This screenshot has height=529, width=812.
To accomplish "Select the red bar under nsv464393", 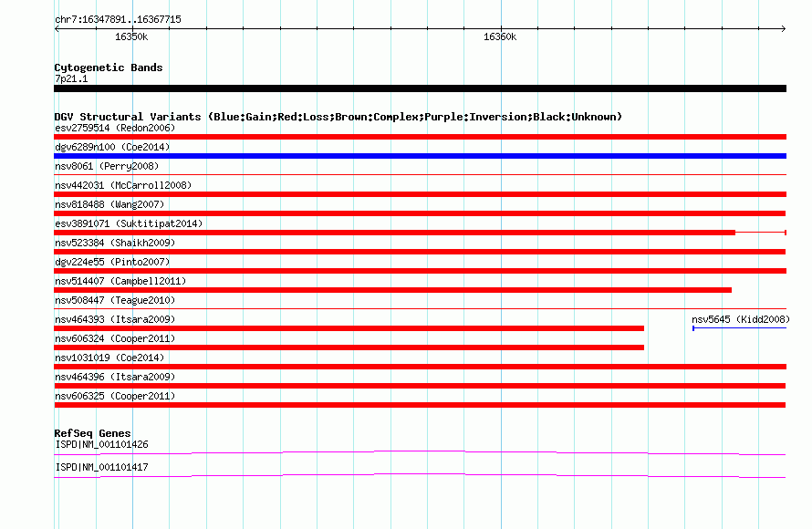I will (349, 328).
